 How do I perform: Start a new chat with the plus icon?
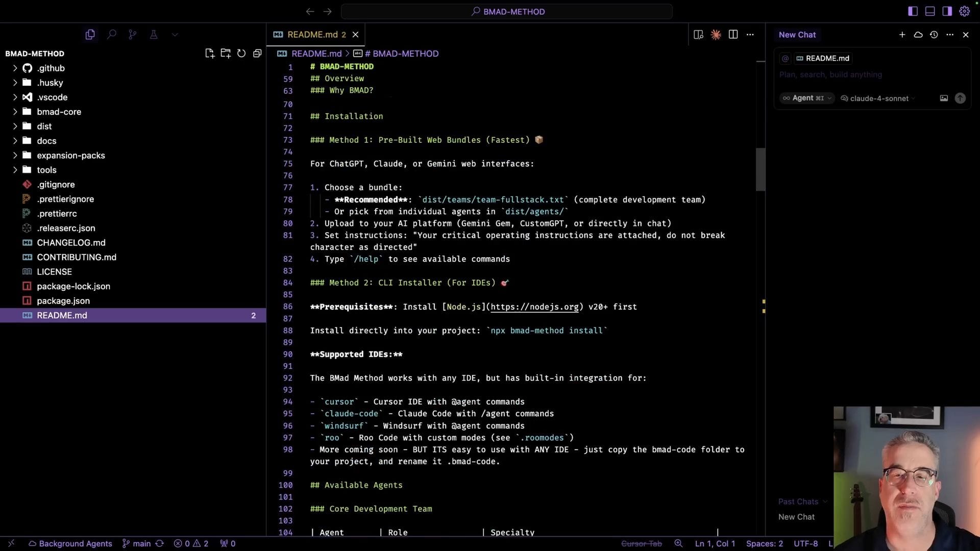click(x=902, y=35)
